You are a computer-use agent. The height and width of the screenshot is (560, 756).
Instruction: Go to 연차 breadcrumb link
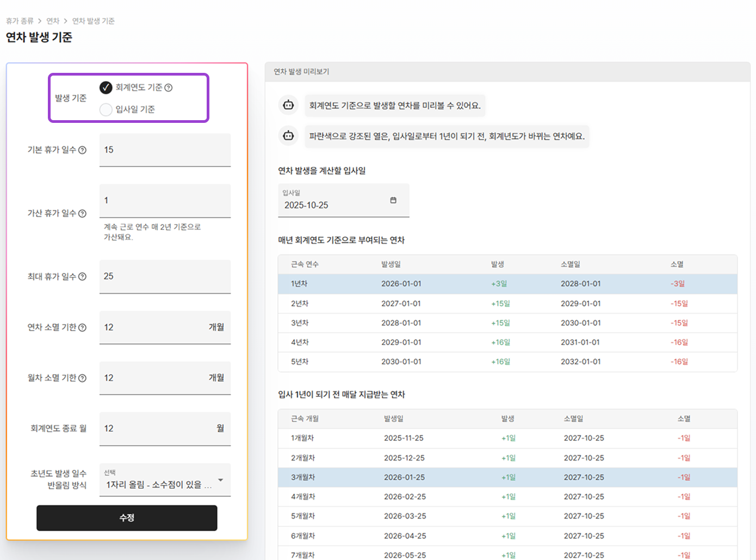(53, 21)
